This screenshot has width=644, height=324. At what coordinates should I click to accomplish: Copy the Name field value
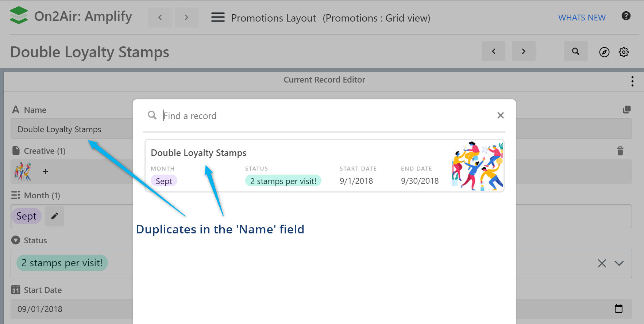coord(627,109)
